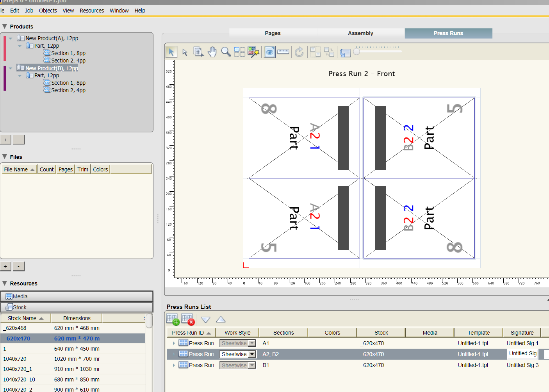Select stock 1040x720 in list
This screenshot has width=549, height=392.
click(x=15, y=359)
